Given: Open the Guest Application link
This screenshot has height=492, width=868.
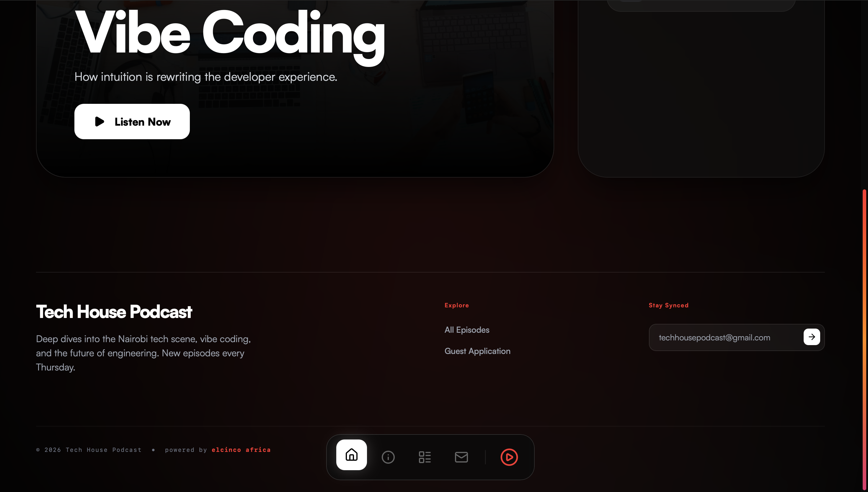Looking at the screenshot, I should pos(477,351).
